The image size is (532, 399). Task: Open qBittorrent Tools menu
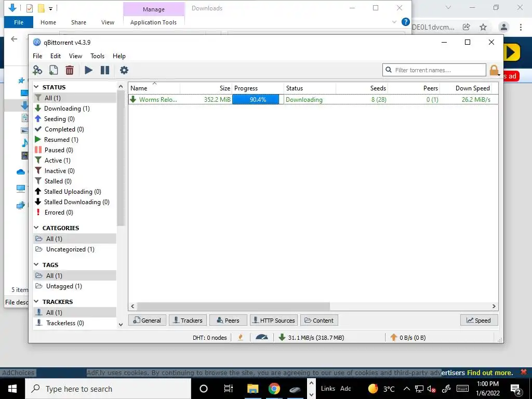[x=97, y=56]
